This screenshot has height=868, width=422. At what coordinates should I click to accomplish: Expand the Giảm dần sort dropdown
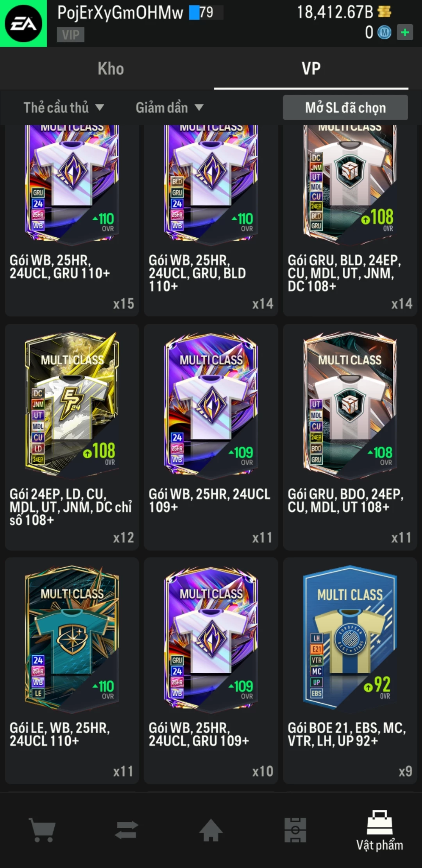[170, 108]
